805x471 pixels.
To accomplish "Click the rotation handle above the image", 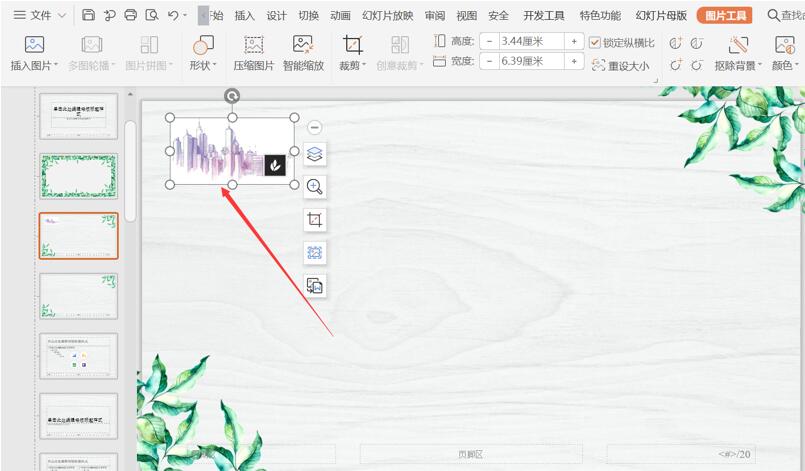I will point(232,96).
